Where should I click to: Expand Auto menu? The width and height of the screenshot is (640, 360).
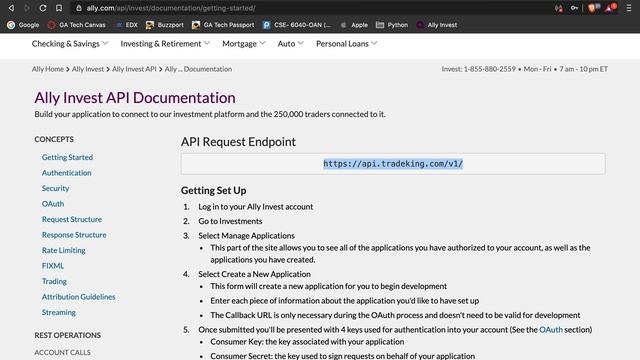(x=291, y=44)
